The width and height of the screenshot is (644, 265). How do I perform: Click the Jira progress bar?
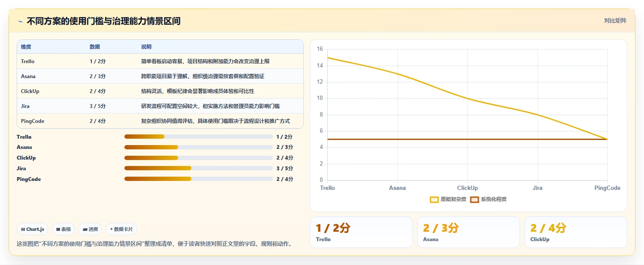point(198,169)
